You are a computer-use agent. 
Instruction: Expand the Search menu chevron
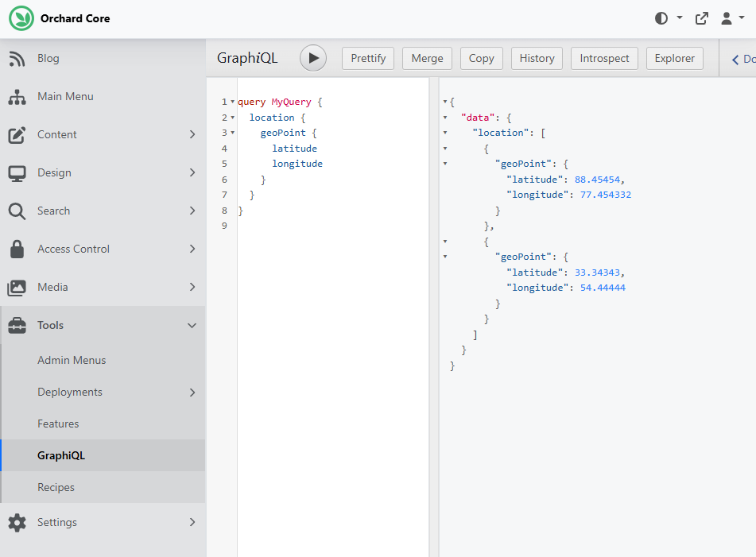coord(192,211)
